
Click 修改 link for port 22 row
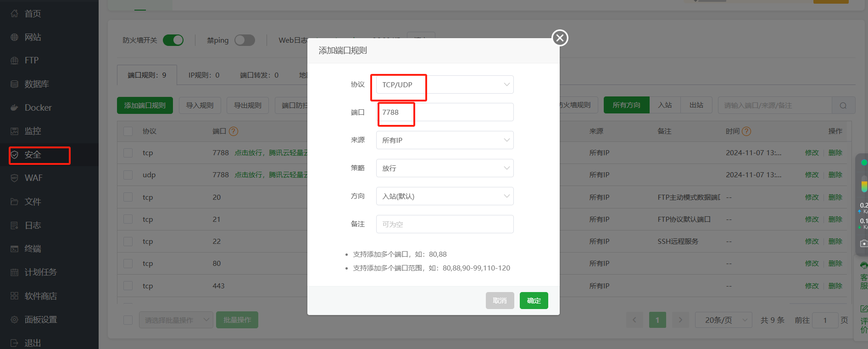(812, 242)
